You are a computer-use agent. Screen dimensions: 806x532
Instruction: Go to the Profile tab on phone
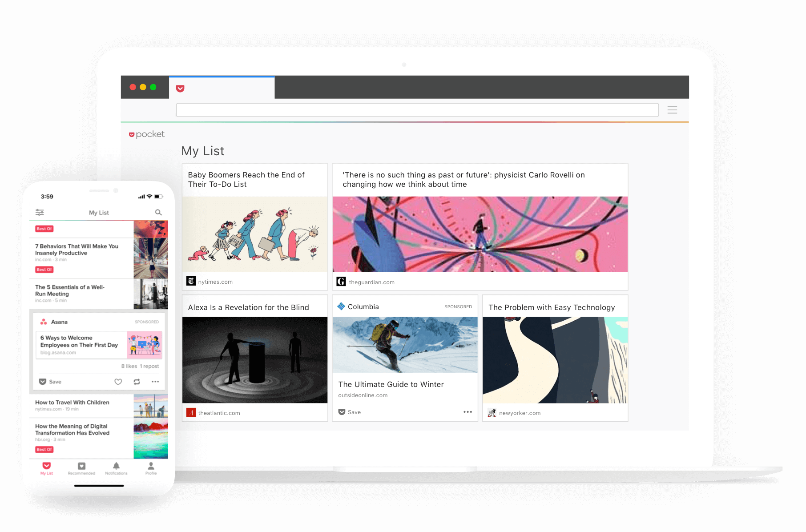pyautogui.click(x=151, y=468)
